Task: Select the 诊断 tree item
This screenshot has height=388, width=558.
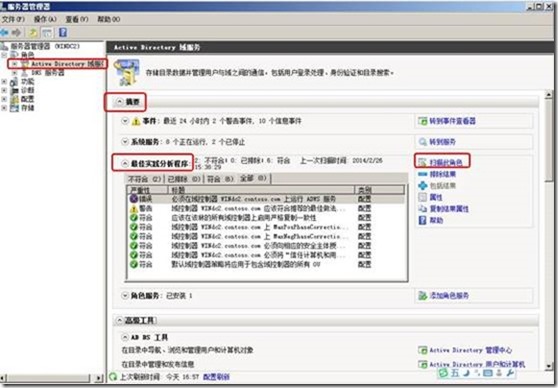Action: click(27, 90)
